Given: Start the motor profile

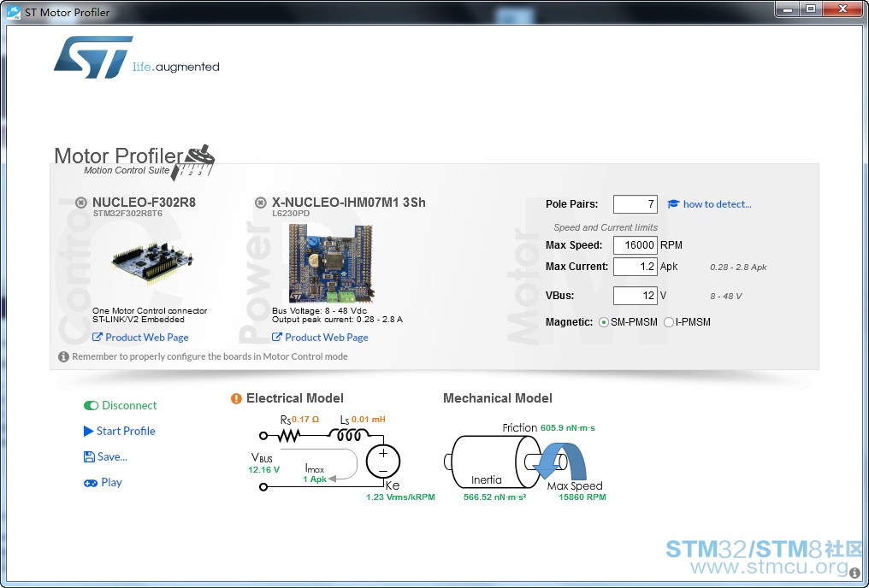Looking at the screenshot, I should coord(119,431).
